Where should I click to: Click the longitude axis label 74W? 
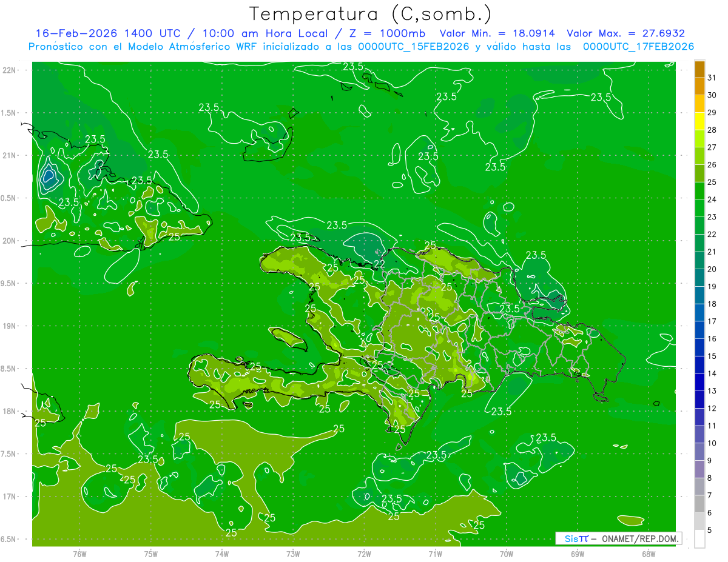(x=222, y=554)
